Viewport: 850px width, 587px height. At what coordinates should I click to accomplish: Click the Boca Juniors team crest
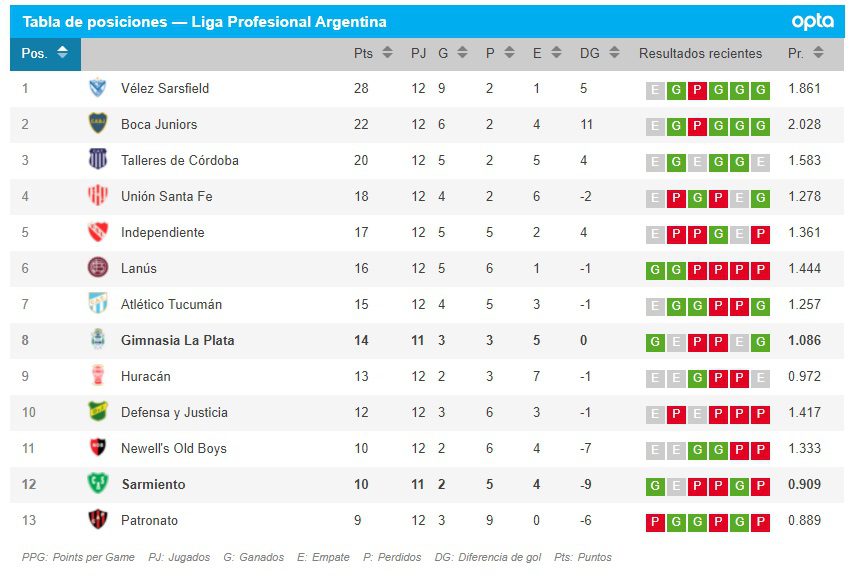click(97, 124)
